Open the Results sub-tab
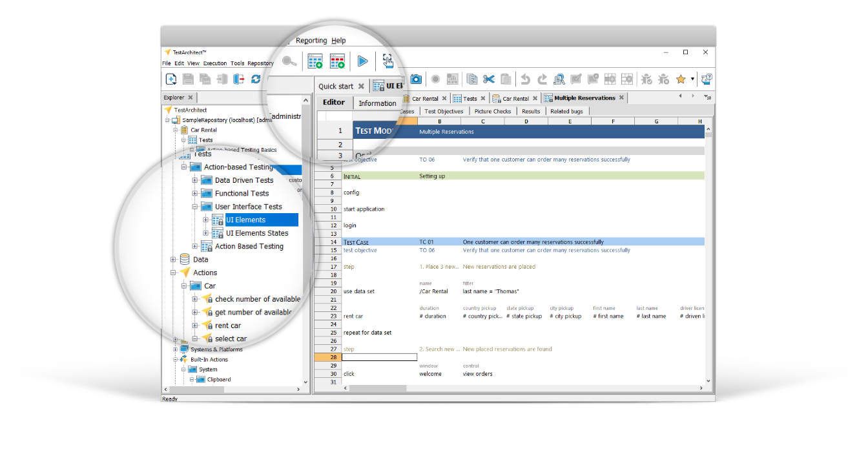This screenshot has width=868, height=456. point(531,111)
